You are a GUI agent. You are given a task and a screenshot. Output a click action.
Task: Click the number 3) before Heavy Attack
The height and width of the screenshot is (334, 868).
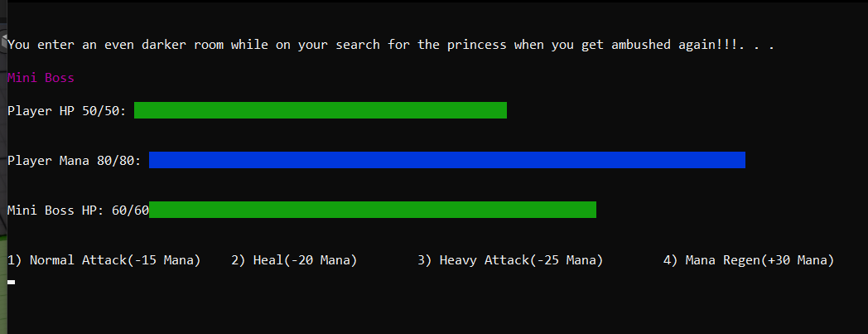pos(425,260)
